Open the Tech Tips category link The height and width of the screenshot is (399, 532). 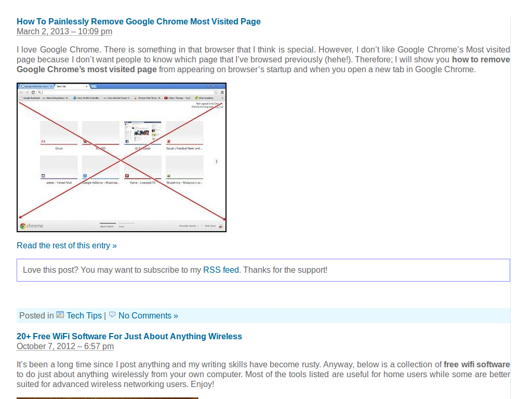click(84, 315)
